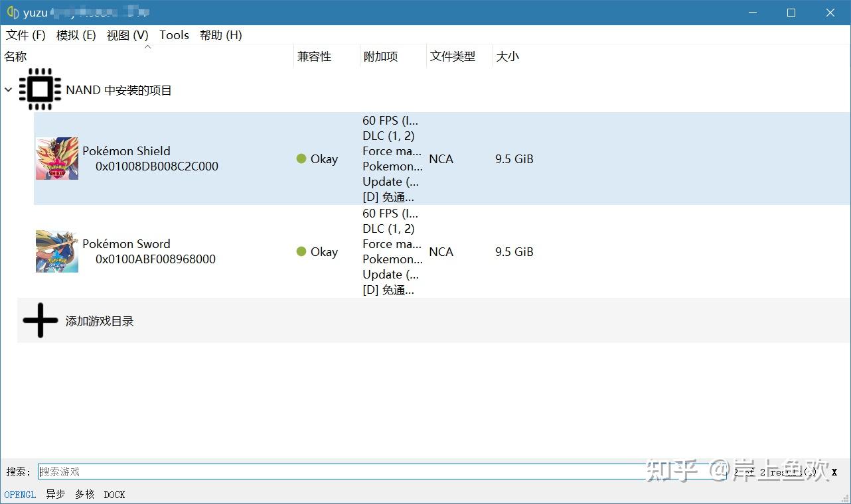Click the add-ons list for Pokémon Shield

(392, 158)
